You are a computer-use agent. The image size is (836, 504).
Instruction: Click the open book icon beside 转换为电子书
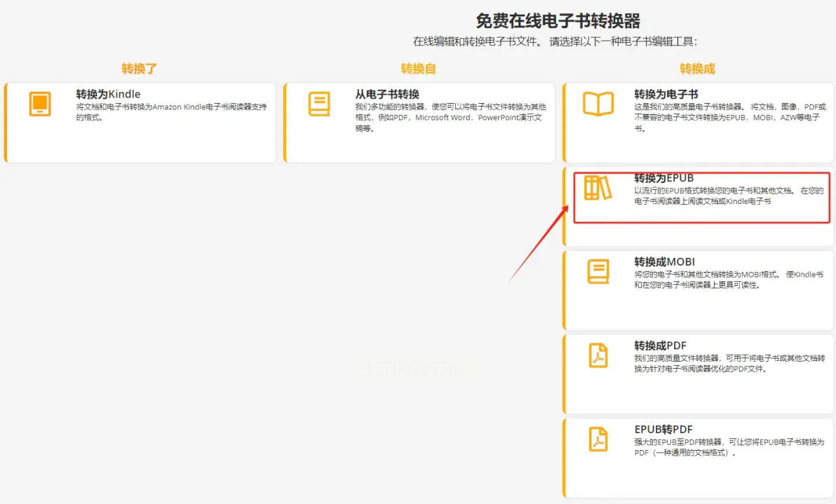(598, 104)
